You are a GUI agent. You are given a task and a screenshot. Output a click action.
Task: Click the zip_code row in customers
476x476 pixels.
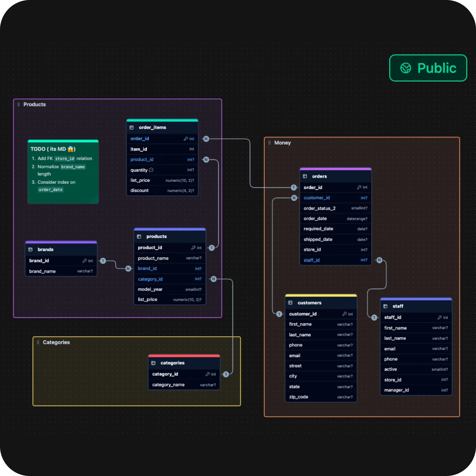[x=321, y=397]
